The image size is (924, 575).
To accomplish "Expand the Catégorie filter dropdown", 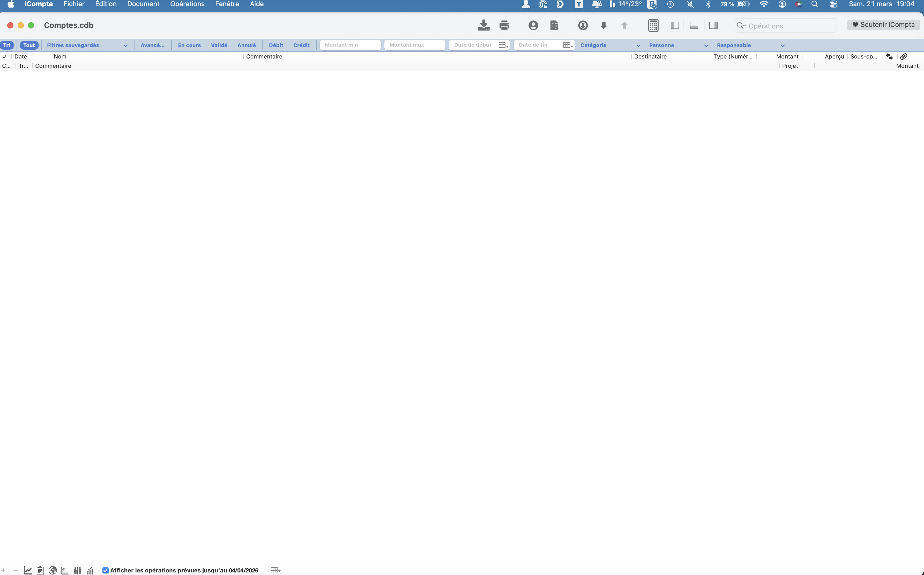I will 610,45.
